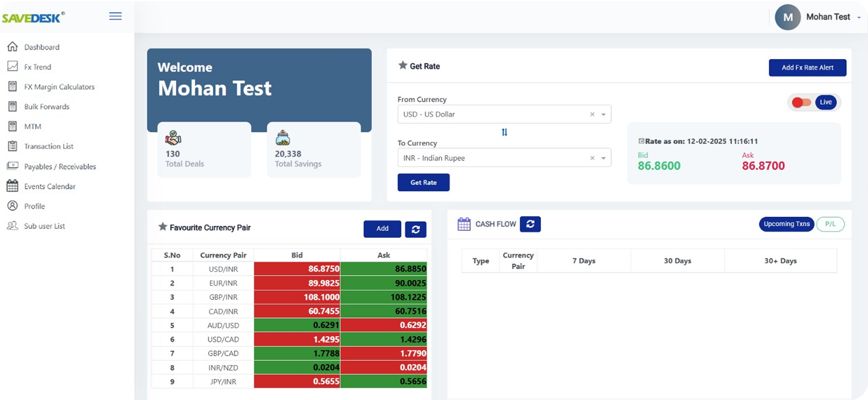This screenshot has width=868, height=400.
Task: Click the Get Rate button
Action: (x=423, y=182)
